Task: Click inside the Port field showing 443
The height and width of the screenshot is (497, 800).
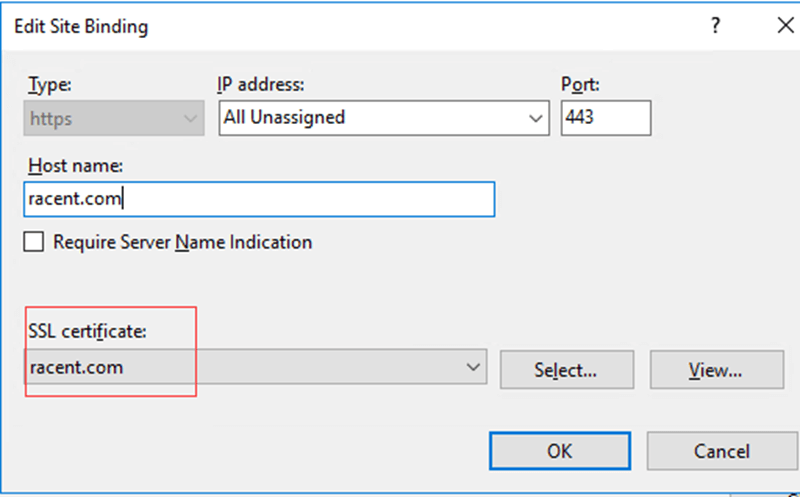Action: (605, 118)
